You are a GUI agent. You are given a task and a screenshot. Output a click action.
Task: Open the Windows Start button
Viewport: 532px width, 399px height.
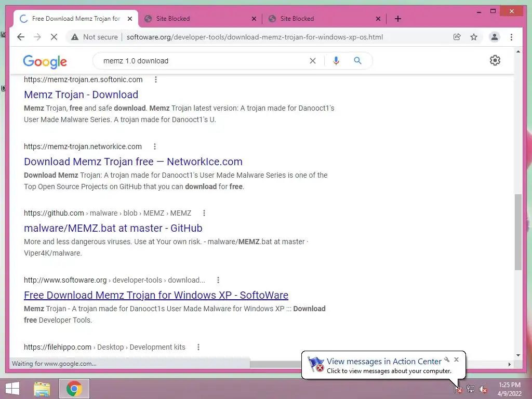(12, 389)
